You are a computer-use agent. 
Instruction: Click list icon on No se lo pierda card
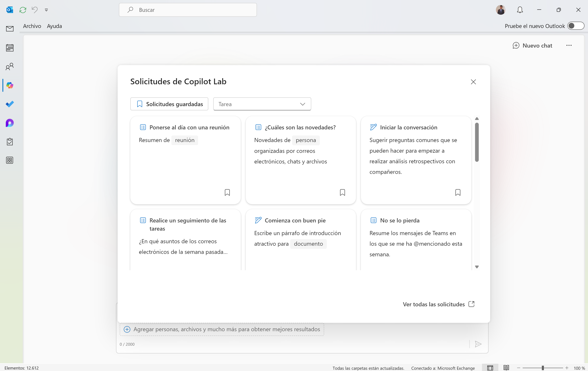[373, 220]
